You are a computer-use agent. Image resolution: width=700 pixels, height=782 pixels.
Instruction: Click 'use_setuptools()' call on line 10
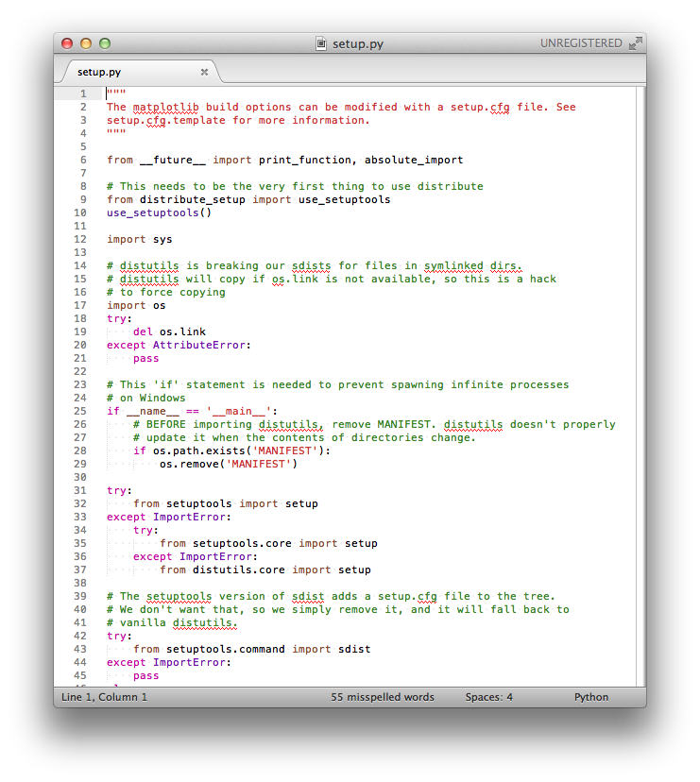(x=159, y=212)
